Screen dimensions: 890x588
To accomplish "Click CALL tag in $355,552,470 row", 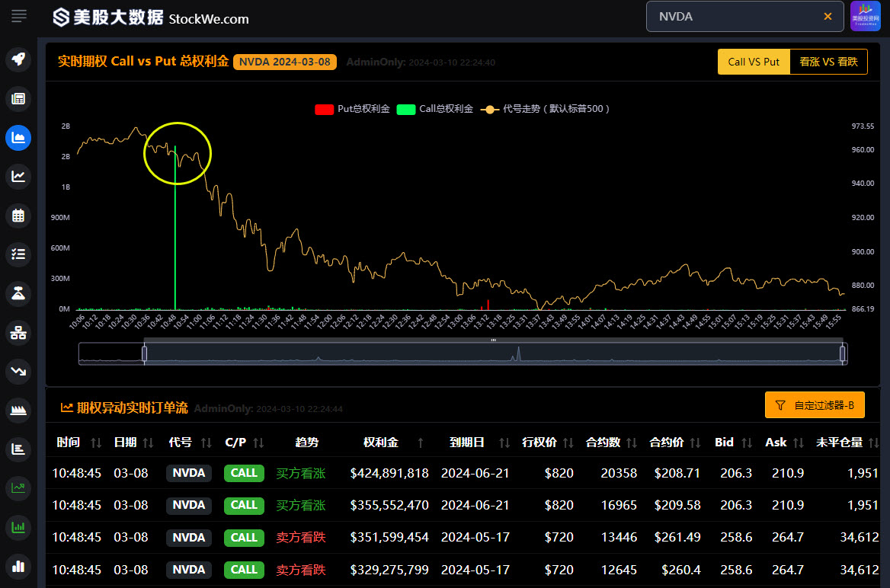I will [244, 505].
